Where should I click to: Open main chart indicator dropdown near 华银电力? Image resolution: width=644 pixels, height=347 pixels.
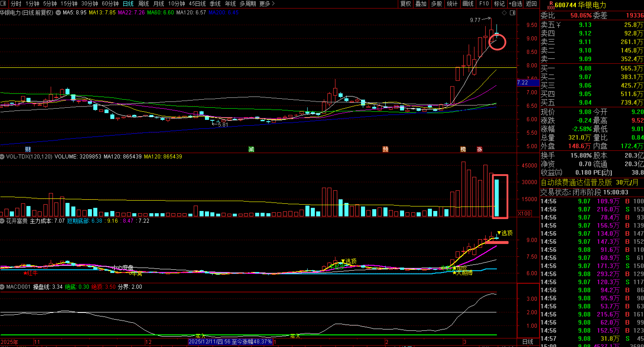coord(58,13)
